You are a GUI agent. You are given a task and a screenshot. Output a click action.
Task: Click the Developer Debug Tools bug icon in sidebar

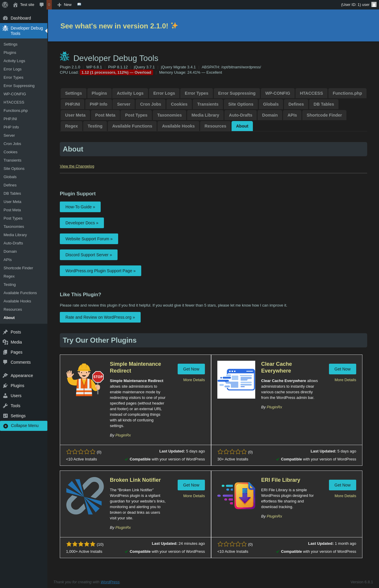5,28
